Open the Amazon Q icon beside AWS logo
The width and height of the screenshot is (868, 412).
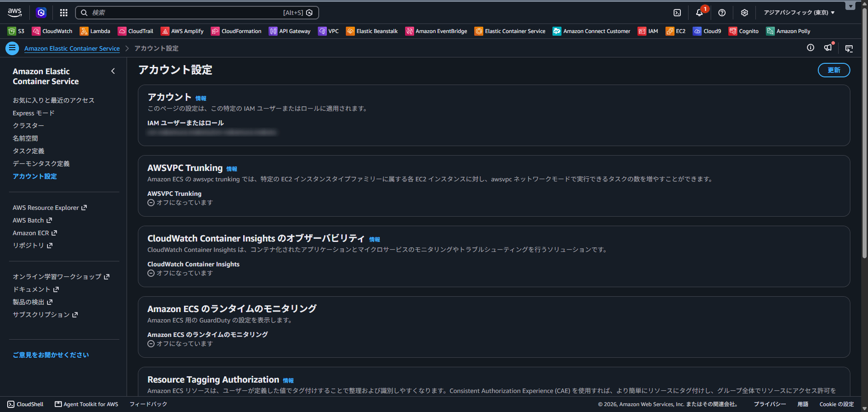[41, 13]
